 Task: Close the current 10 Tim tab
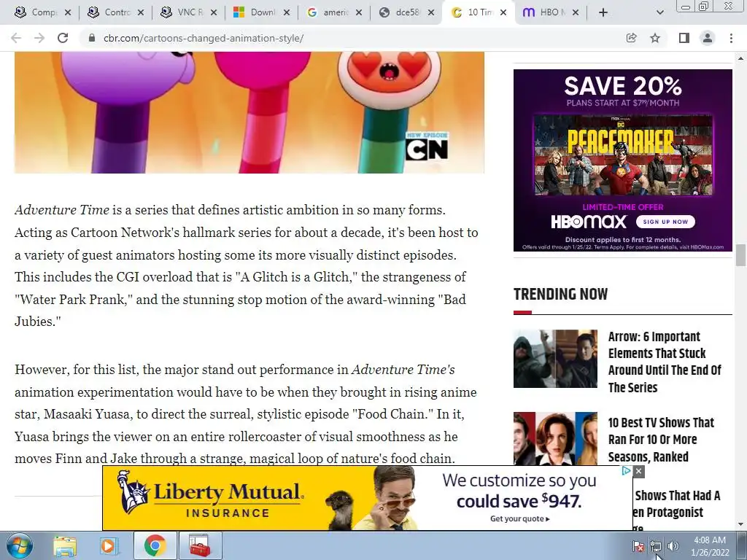click(503, 13)
